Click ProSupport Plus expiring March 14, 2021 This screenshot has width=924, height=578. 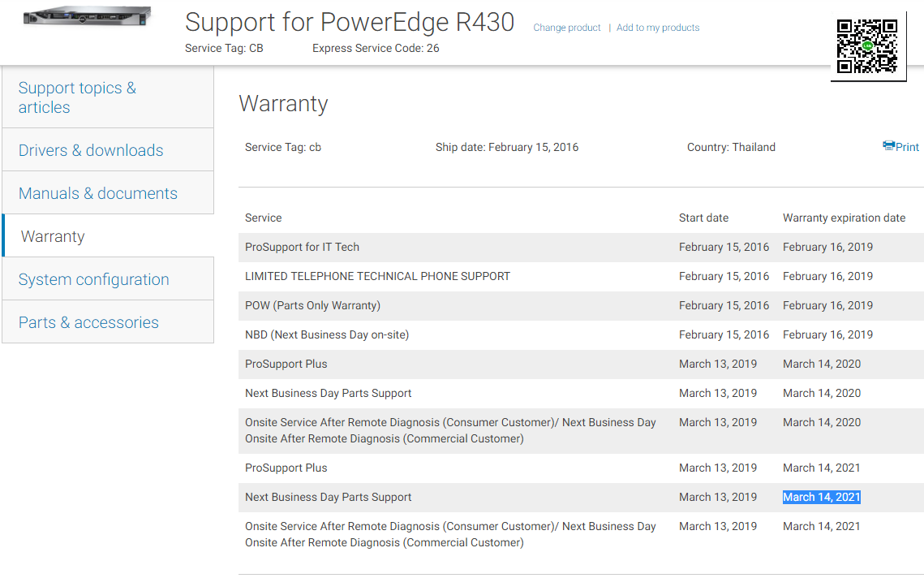[581, 468]
